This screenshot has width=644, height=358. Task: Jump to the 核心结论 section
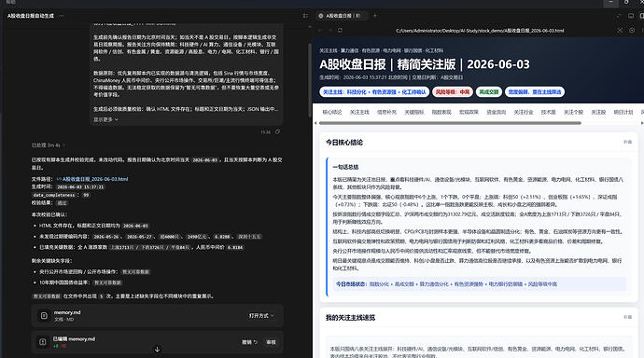[x=332, y=112]
